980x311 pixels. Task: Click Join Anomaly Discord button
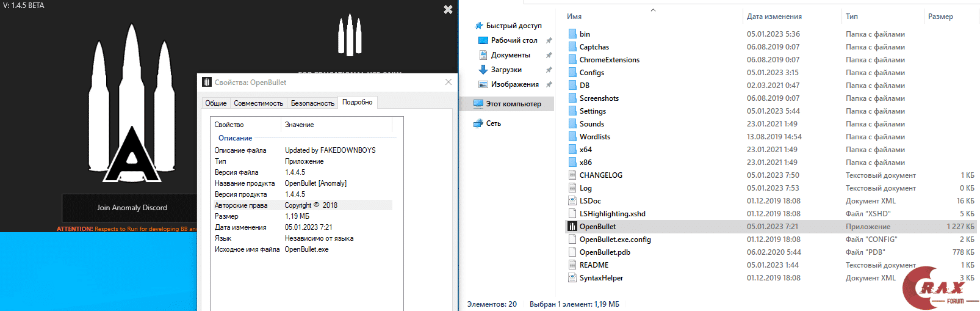(x=132, y=208)
